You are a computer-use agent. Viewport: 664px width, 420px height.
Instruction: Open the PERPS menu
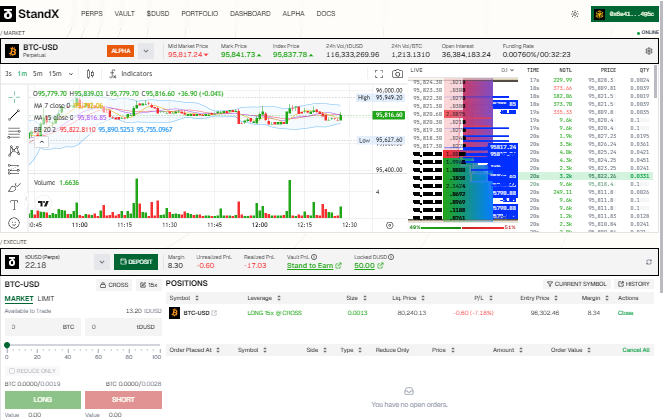coord(91,14)
